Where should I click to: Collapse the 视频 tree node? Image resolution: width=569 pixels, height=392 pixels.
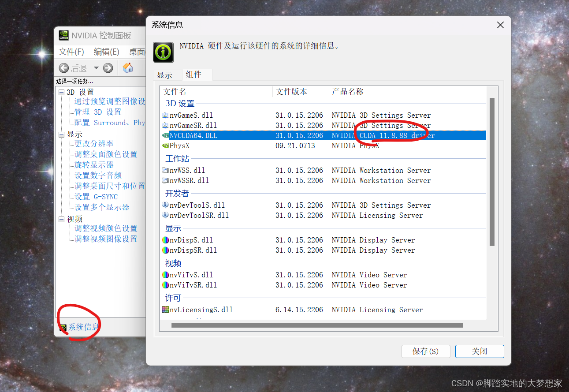[61, 219]
